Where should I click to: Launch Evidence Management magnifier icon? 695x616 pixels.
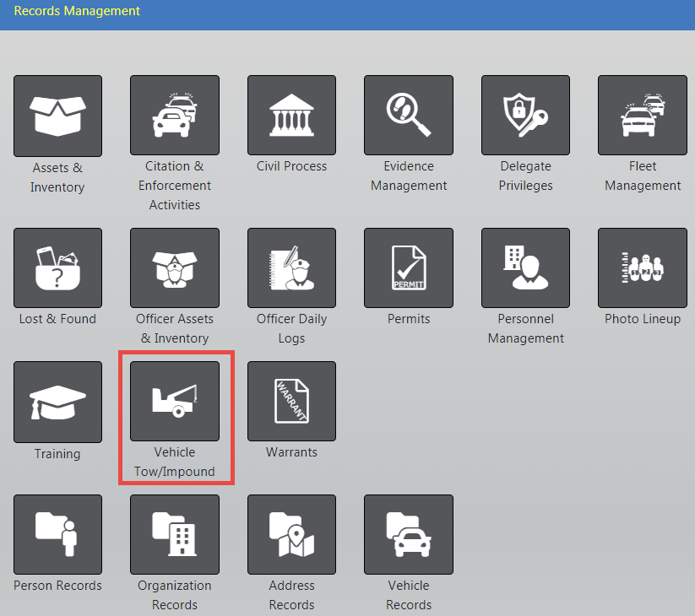click(x=409, y=116)
